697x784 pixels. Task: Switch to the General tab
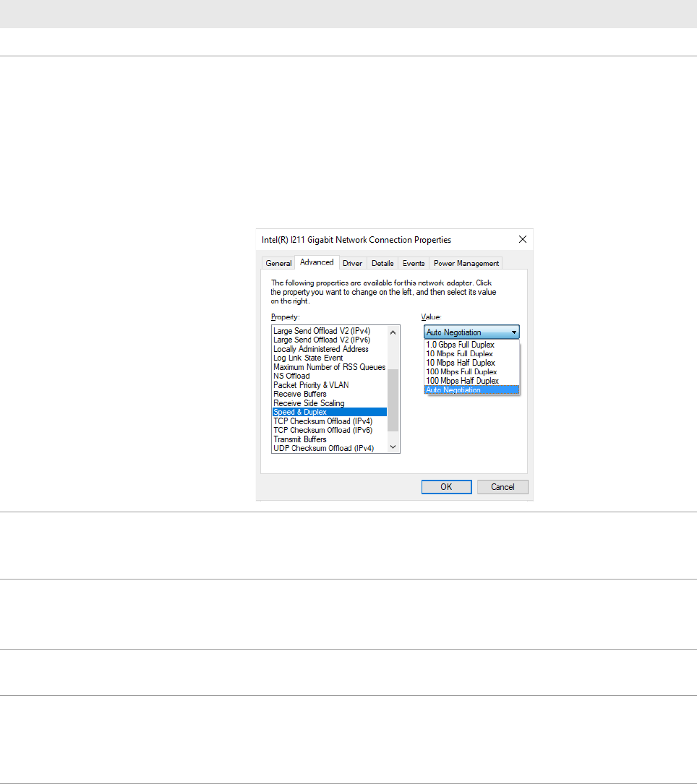pos(278,263)
